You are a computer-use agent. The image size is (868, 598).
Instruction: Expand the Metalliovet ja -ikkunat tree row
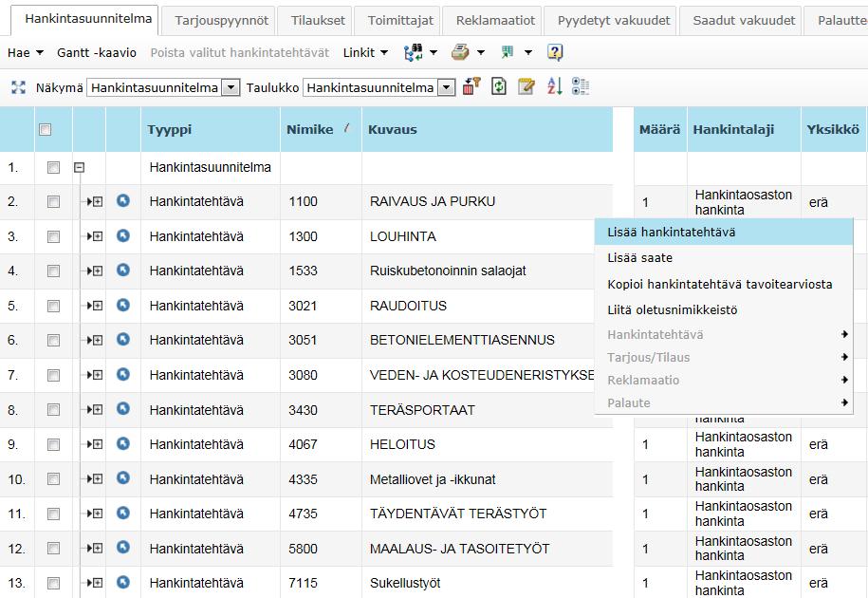tap(98, 479)
